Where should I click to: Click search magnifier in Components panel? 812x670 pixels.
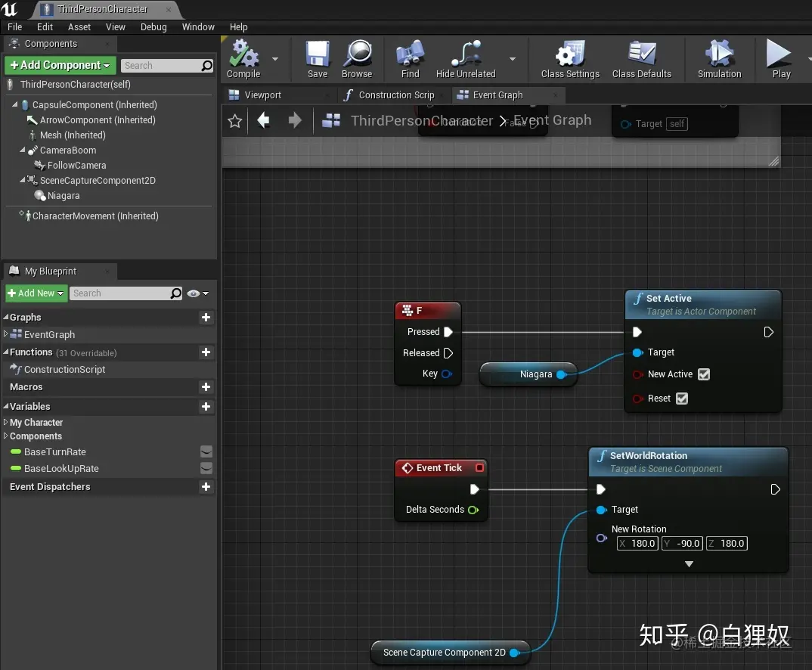206,66
